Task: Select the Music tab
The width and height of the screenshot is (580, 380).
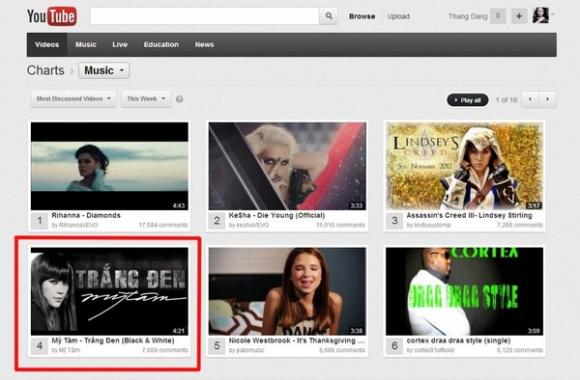Action: tap(86, 44)
